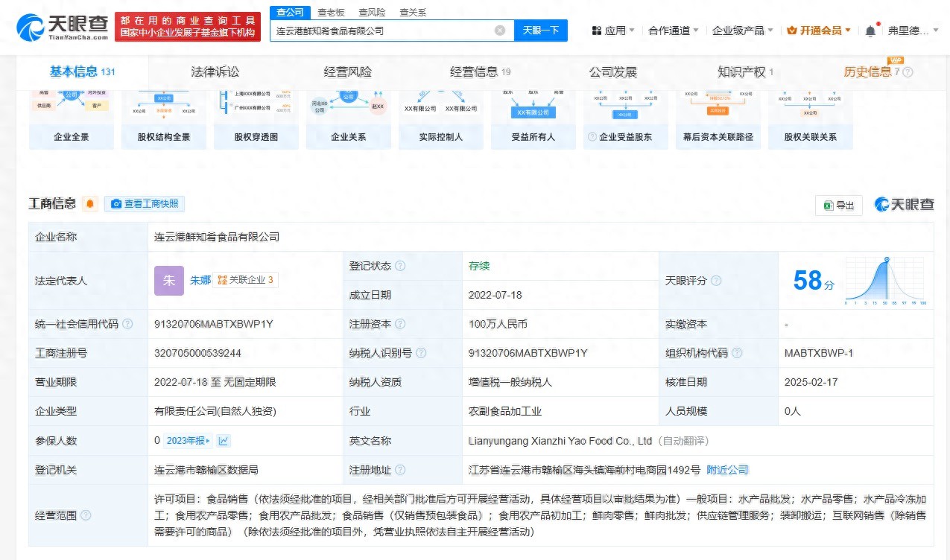Screen dimensions: 950x560
Task: Open the 应用 dropdown menu
Action: (613, 31)
